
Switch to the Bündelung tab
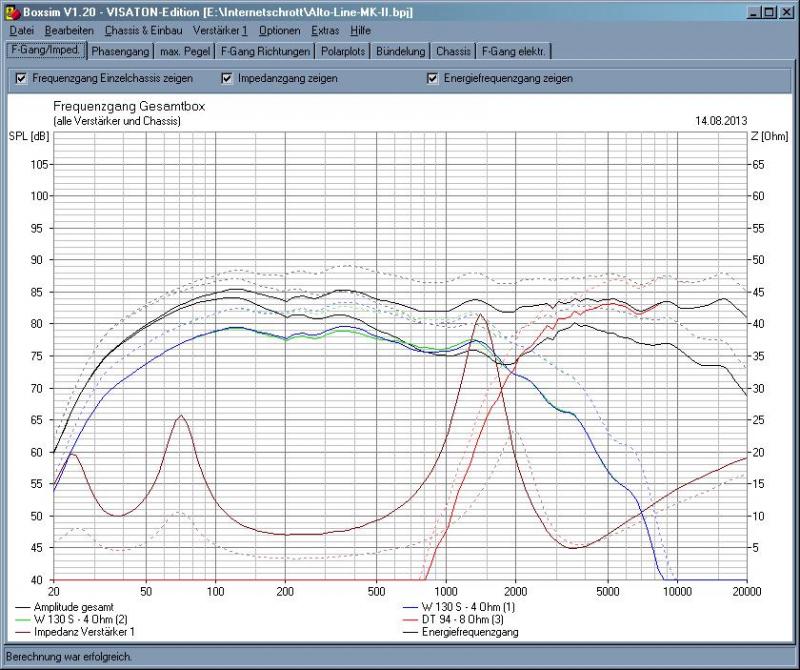pyautogui.click(x=401, y=51)
